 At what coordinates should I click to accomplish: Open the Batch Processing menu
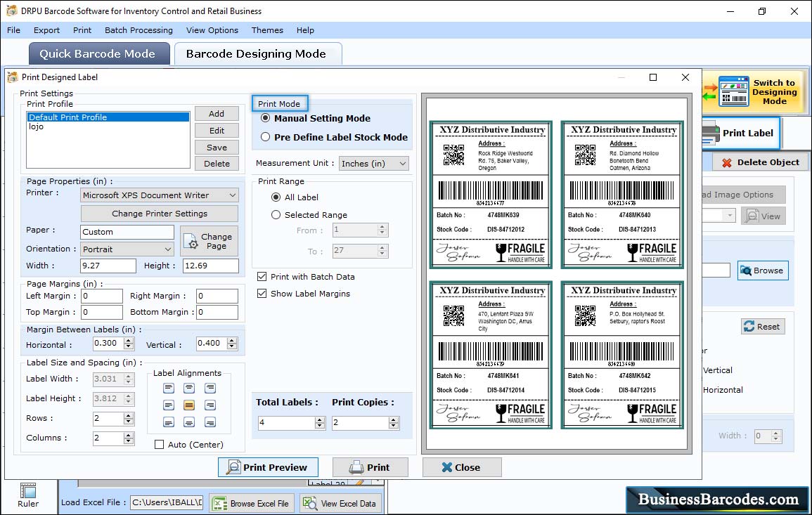[138, 30]
